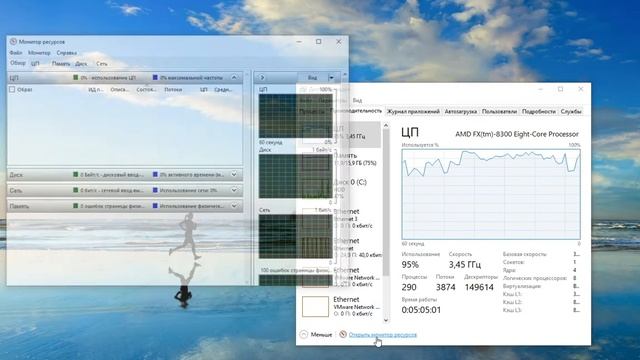Click the sidebar scrollbar down arrow in Task Manager
Viewport: 640px width, 360px height.
386,320
